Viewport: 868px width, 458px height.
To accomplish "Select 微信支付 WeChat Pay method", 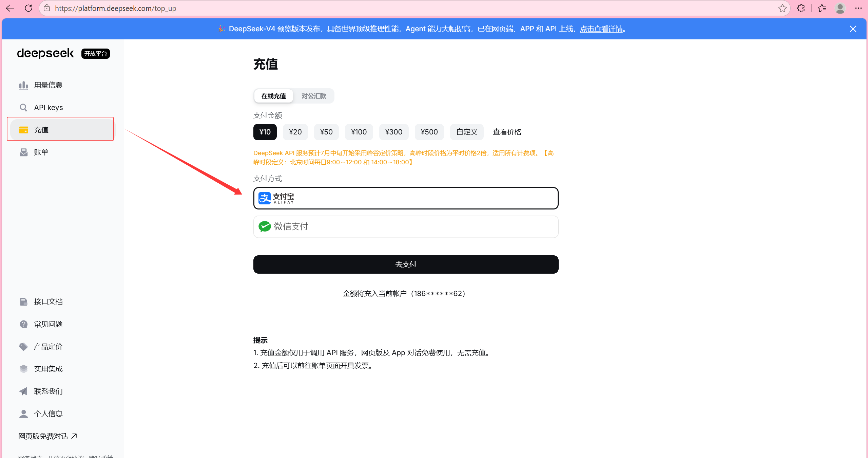I will pos(406,227).
